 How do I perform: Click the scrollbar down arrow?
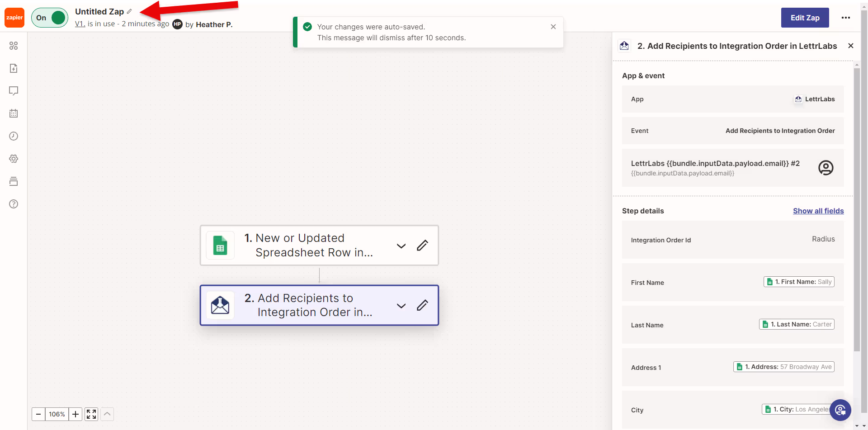857,426
